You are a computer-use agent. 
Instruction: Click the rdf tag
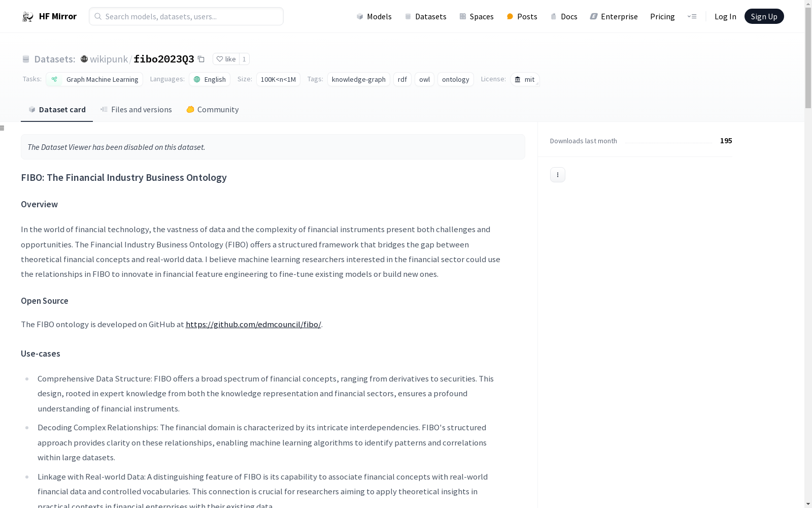402,79
